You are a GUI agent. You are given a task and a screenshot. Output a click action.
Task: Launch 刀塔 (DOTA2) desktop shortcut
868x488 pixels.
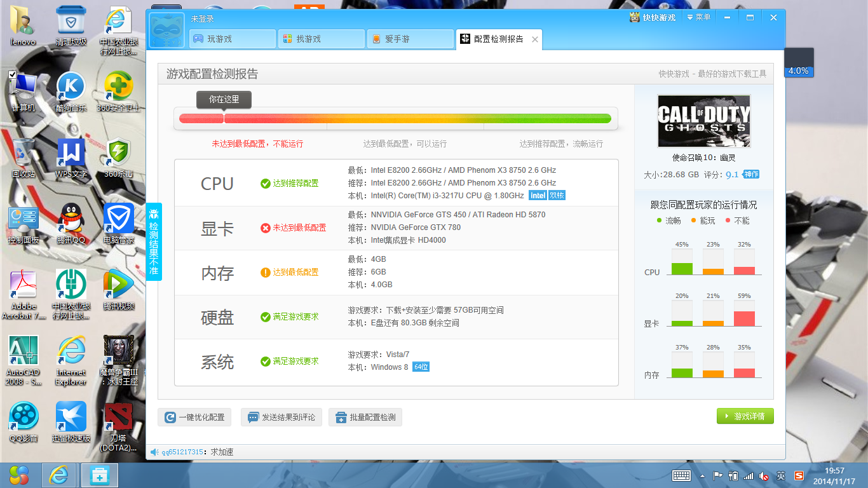(118, 426)
